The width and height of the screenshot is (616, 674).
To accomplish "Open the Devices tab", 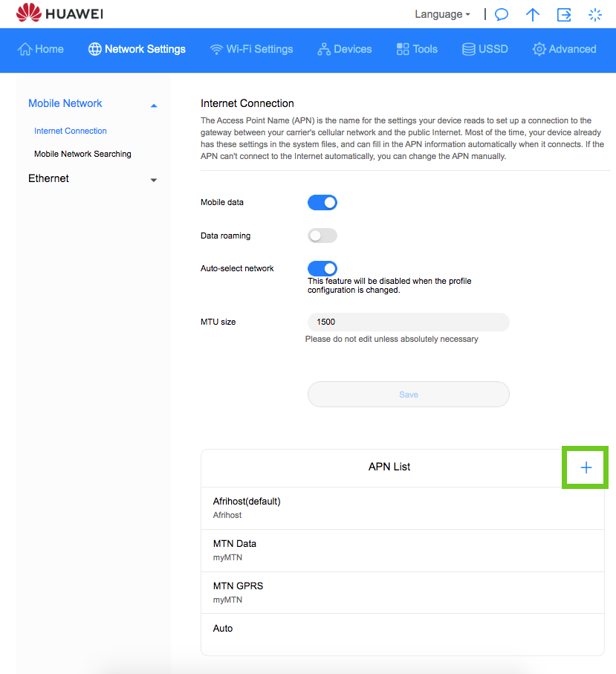I will [344, 49].
